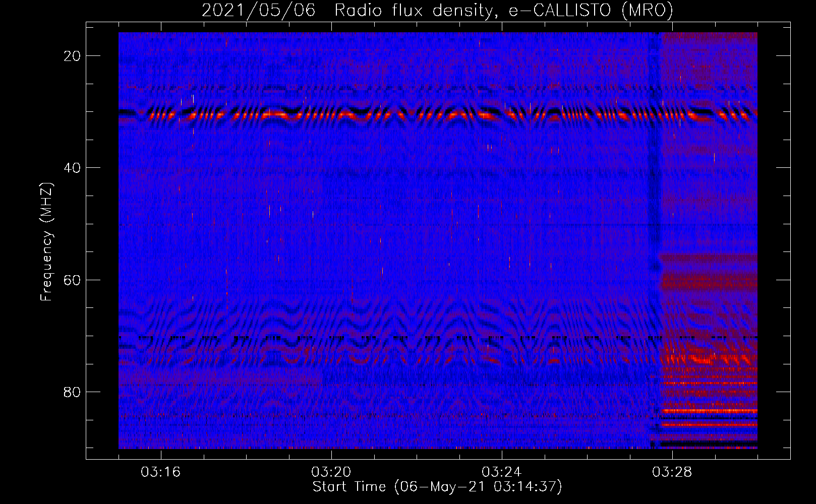Select the "03:20" time tick label
This screenshot has height=504, width=816.
pos(331,472)
